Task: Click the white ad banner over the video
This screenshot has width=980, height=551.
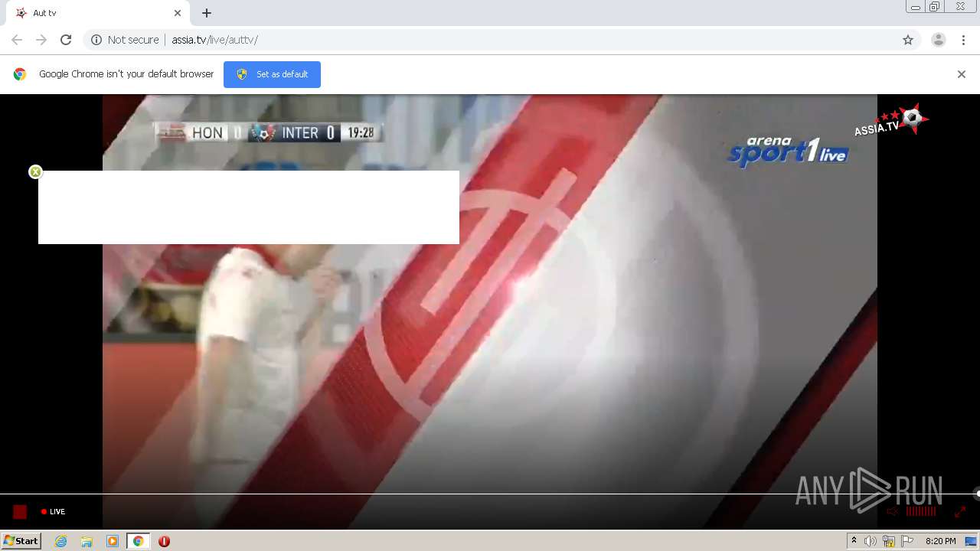Action: click(249, 207)
